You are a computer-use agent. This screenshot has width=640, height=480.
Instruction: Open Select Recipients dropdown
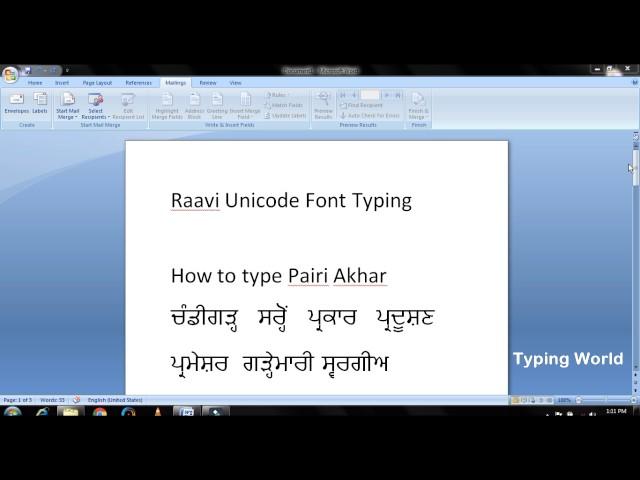tap(96, 106)
